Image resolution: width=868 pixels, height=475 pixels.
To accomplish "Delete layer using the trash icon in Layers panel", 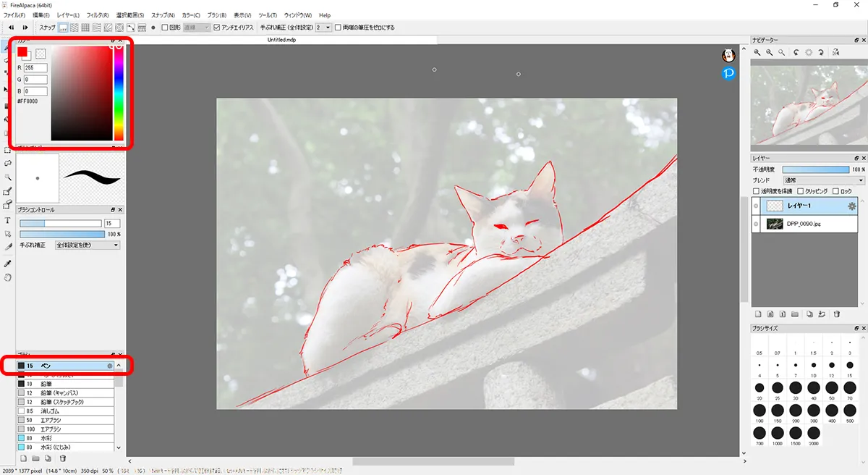I will [836, 314].
